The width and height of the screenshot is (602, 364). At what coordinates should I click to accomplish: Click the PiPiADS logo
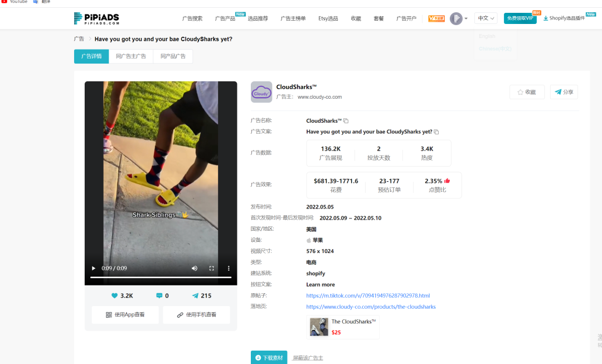[x=96, y=18]
